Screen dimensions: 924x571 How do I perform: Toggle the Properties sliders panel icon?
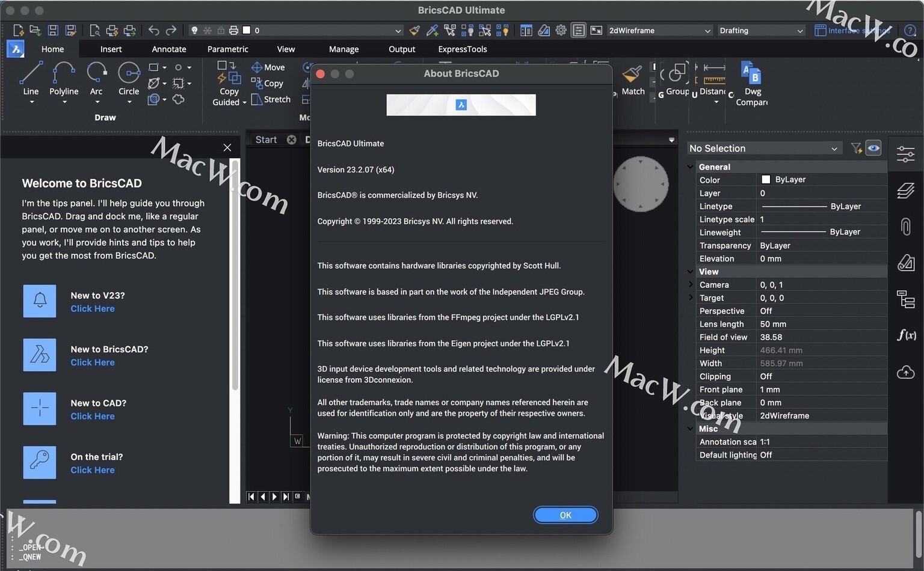tap(905, 154)
